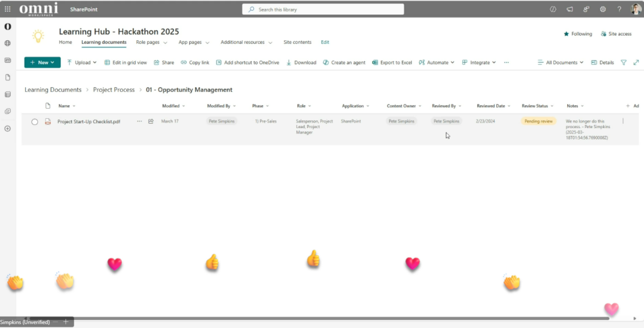Open the Upload dropdown

tap(82, 62)
